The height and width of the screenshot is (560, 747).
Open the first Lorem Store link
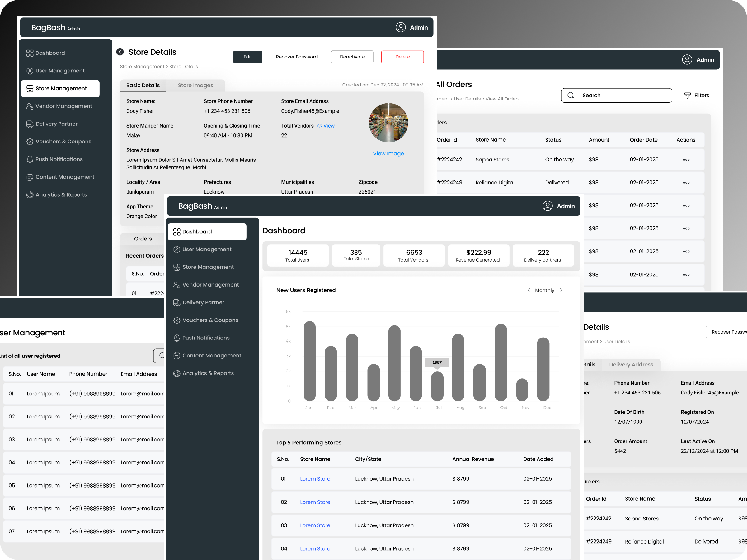(315, 479)
